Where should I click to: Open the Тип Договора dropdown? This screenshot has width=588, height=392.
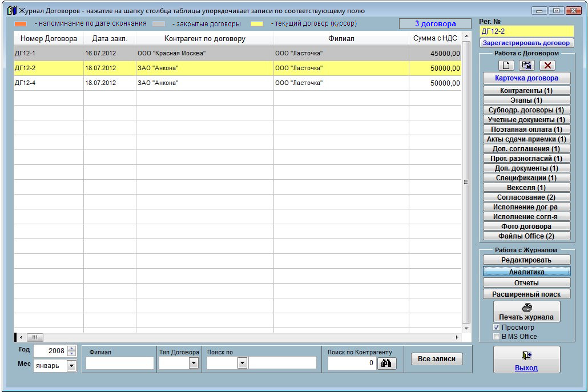194,363
